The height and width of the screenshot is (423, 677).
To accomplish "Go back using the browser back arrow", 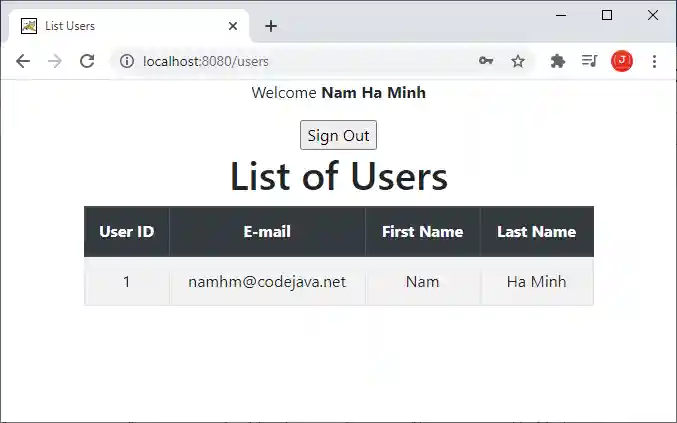I will pos(23,61).
